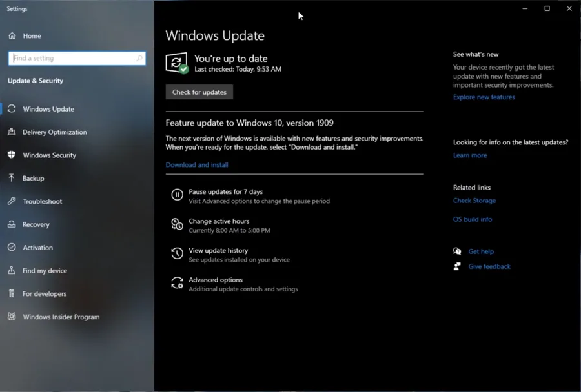Screen dimensions: 581x392
Task: Click the Get help chat bubble icon
Action: click(x=457, y=251)
